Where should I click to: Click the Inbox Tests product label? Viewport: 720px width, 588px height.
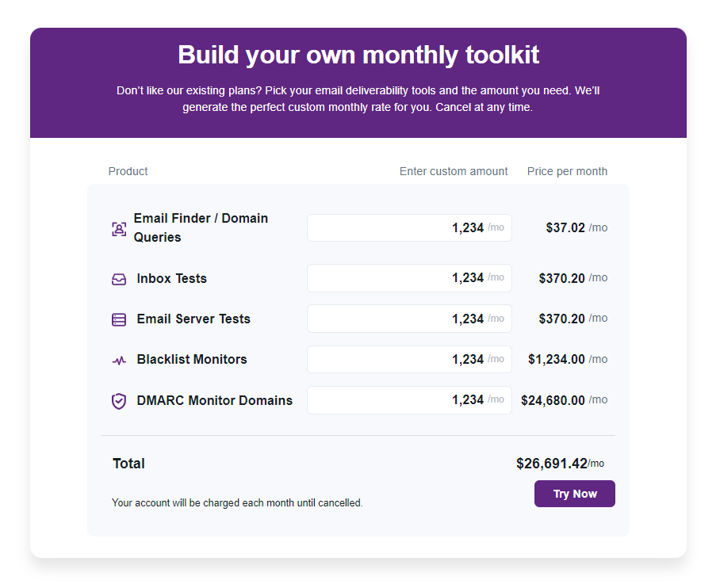pyautogui.click(x=171, y=279)
